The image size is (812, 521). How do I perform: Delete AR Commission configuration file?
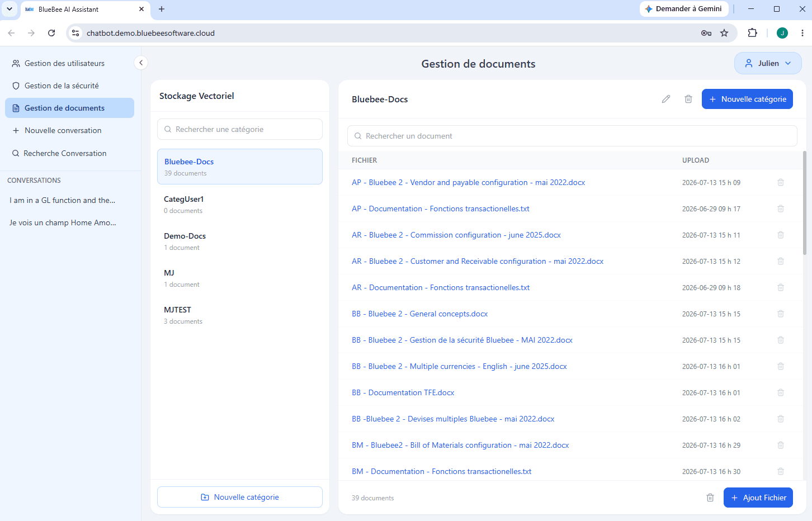coord(781,235)
